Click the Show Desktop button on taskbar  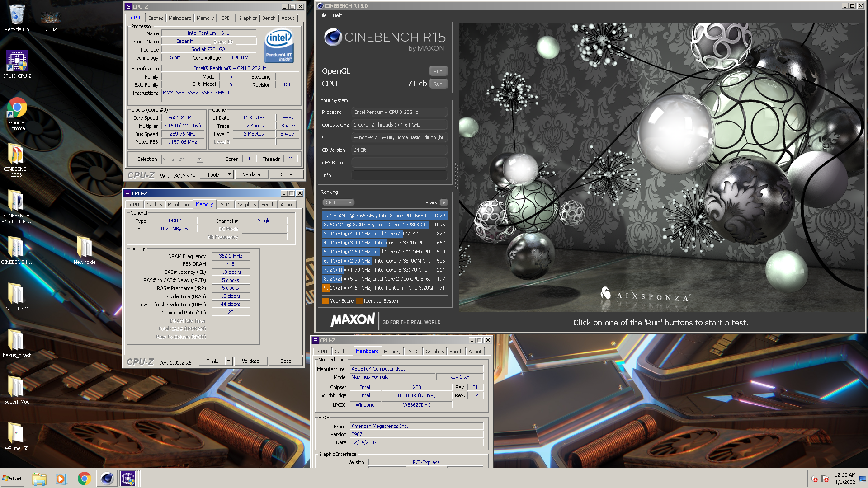tap(863, 479)
